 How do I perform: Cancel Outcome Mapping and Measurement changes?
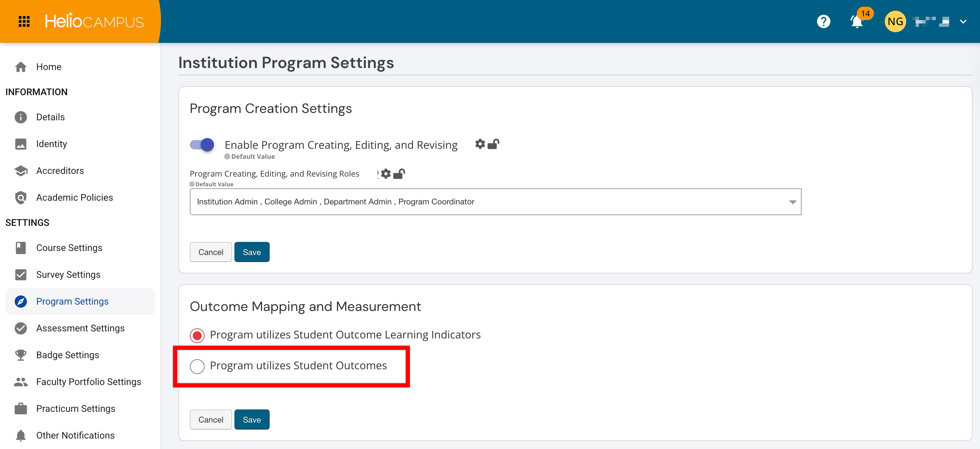point(210,420)
